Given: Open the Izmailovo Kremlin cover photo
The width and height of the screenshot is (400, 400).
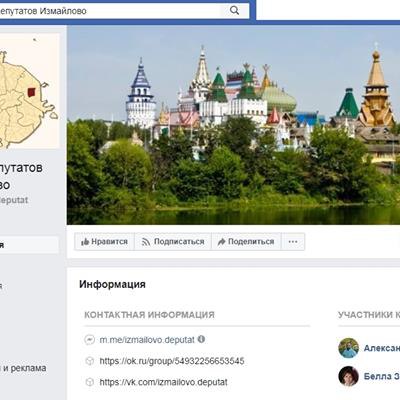Looking at the screenshot, I should 233,125.
